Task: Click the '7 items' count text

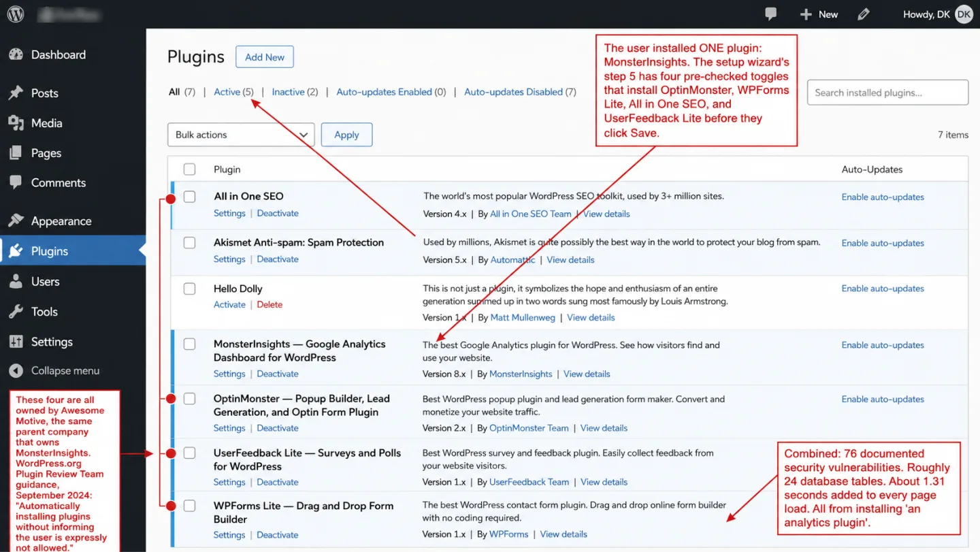Action: pyautogui.click(x=953, y=135)
